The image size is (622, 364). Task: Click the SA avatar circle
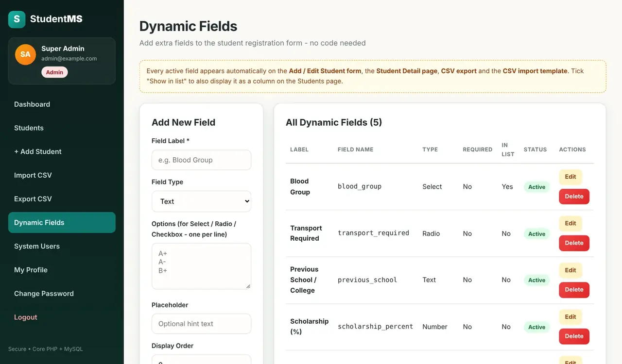tap(25, 54)
